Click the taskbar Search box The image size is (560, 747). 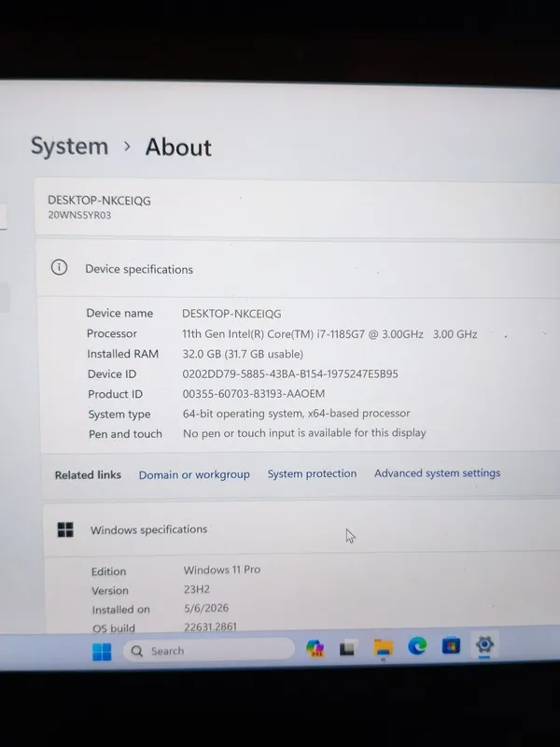click(x=208, y=650)
